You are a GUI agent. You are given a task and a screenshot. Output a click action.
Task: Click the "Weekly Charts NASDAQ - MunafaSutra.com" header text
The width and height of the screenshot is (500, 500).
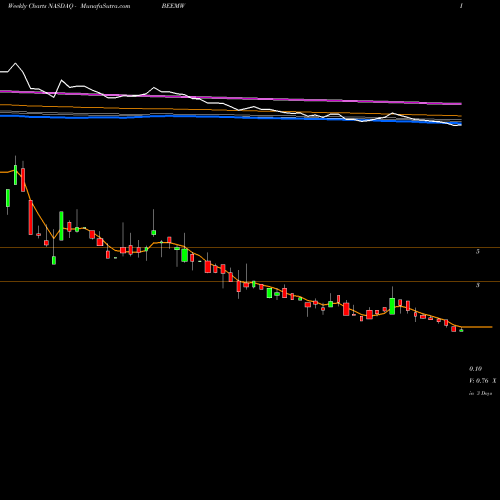[x=69, y=6]
